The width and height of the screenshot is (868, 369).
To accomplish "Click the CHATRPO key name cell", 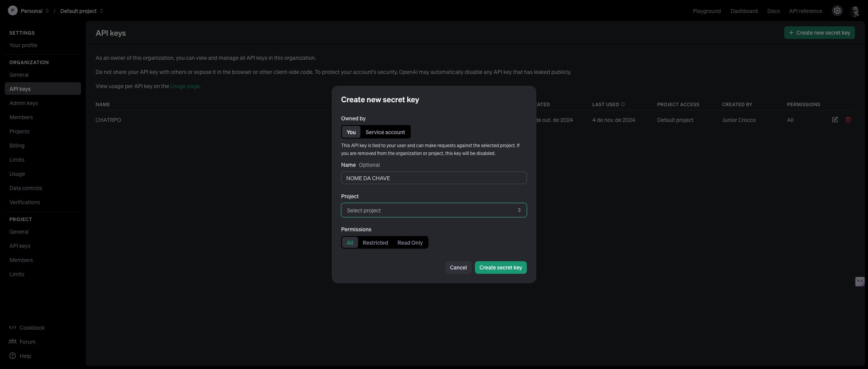I will click(108, 120).
